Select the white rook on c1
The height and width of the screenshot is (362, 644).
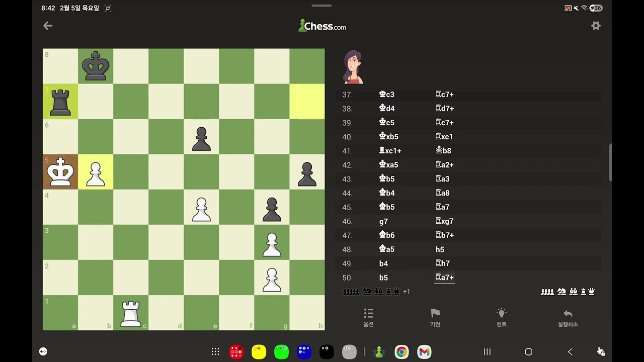[131, 313]
